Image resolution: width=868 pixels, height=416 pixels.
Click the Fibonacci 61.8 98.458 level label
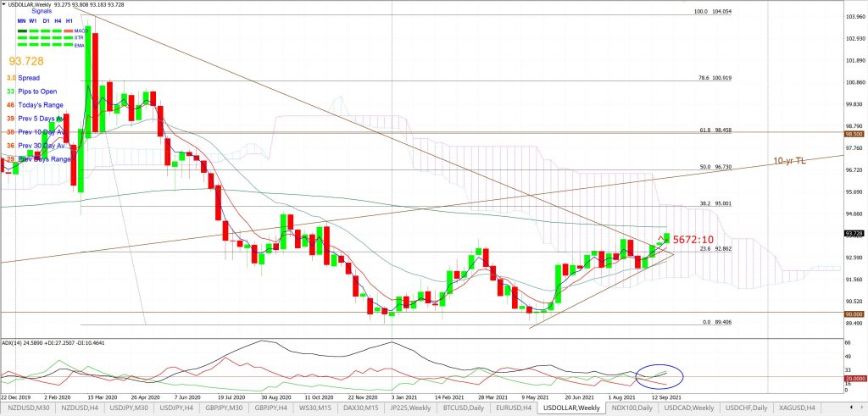pyautogui.click(x=715, y=130)
